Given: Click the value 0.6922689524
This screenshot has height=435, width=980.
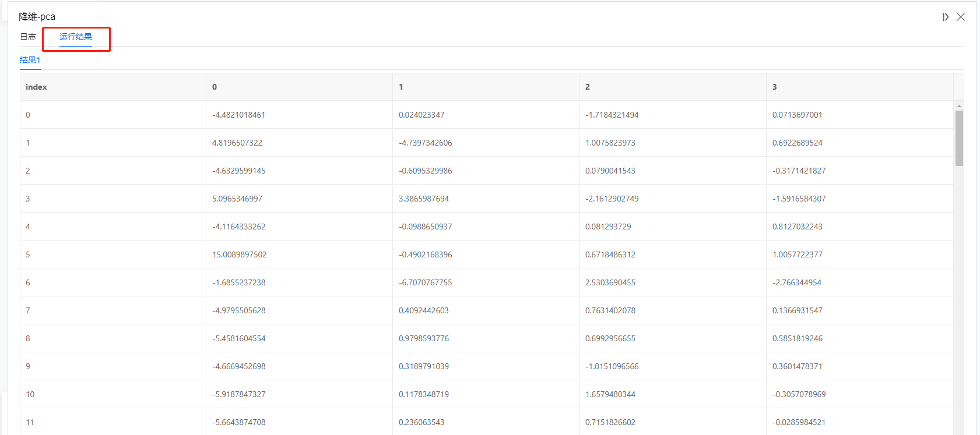Looking at the screenshot, I should [798, 143].
